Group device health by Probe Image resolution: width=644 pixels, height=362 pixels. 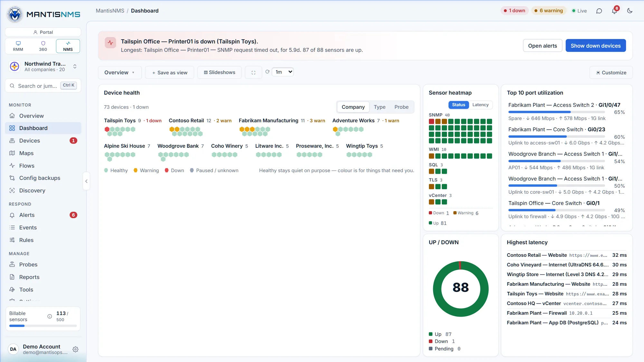(x=402, y=107)
